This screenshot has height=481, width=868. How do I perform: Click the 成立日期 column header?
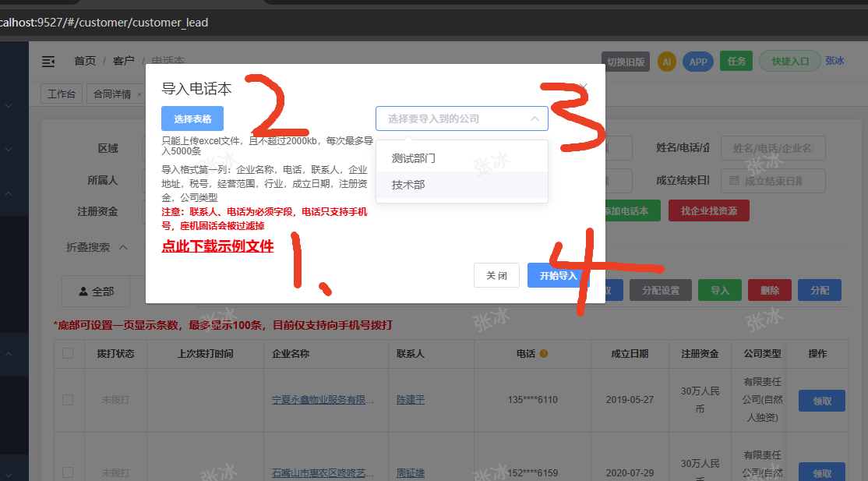[630, 354]
